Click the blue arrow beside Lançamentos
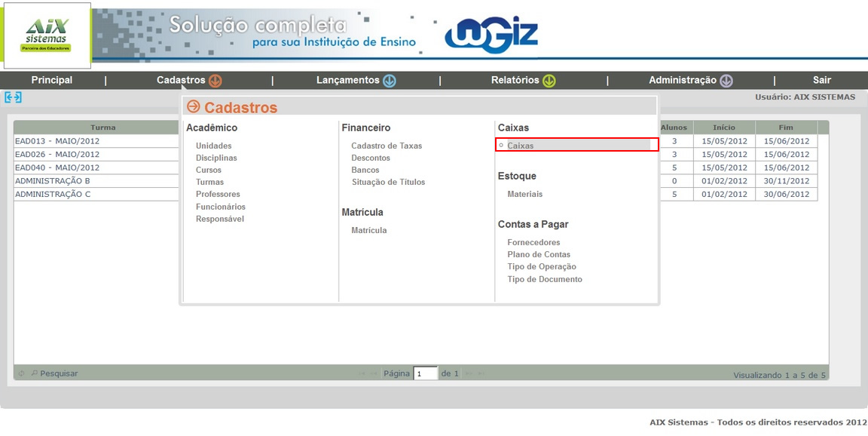This screenshot has width=868, height=436. 390,81
